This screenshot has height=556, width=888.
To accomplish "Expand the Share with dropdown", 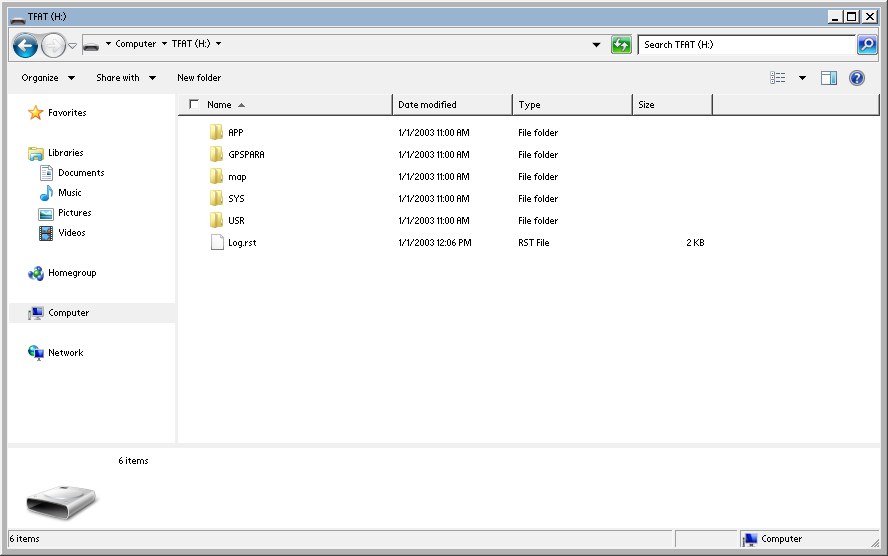I will 125,78.
